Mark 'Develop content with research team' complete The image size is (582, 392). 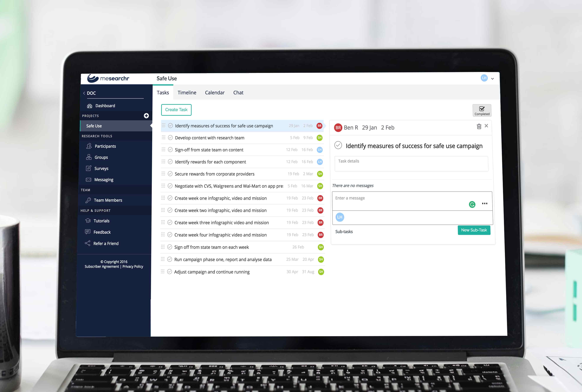(170, 138)
